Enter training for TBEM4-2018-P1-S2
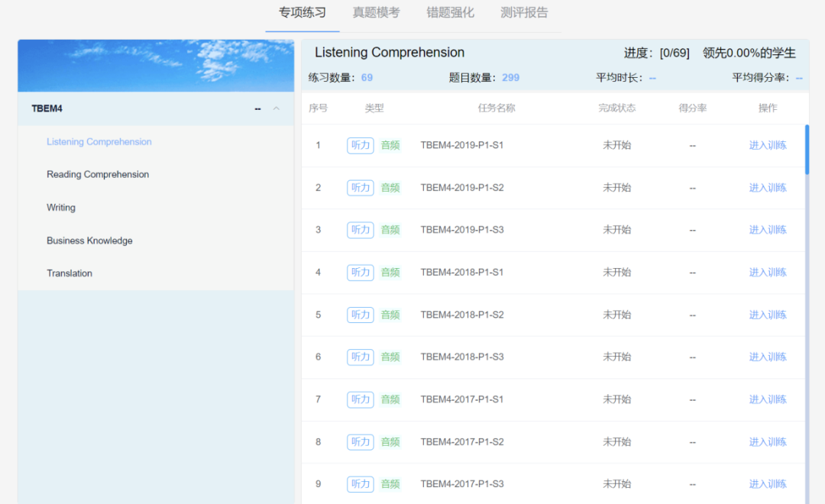Viewport: 825px width, 504px height. [768, 315]
